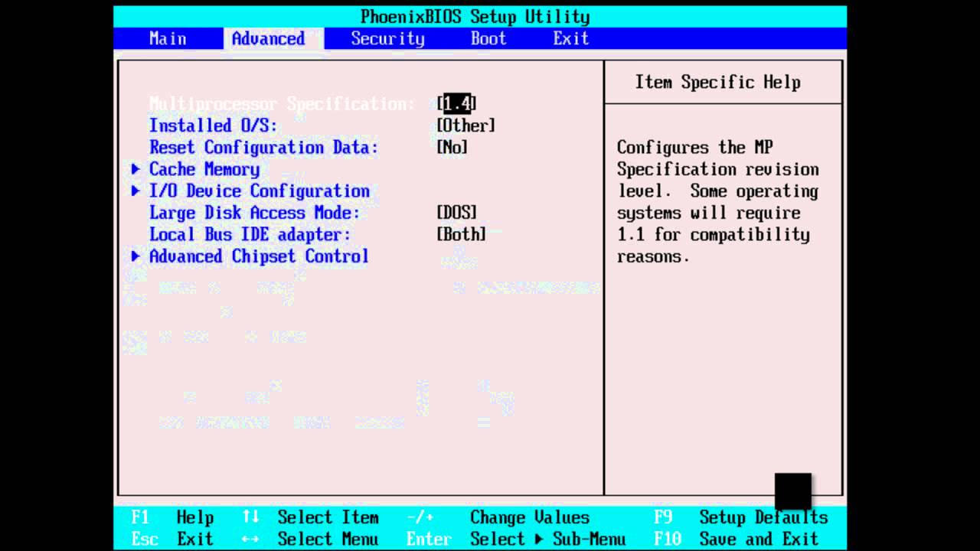Click the F10 Save and Exit hint
The height and width of the screenshot is (551, 980).
click(x=737, y=539)
